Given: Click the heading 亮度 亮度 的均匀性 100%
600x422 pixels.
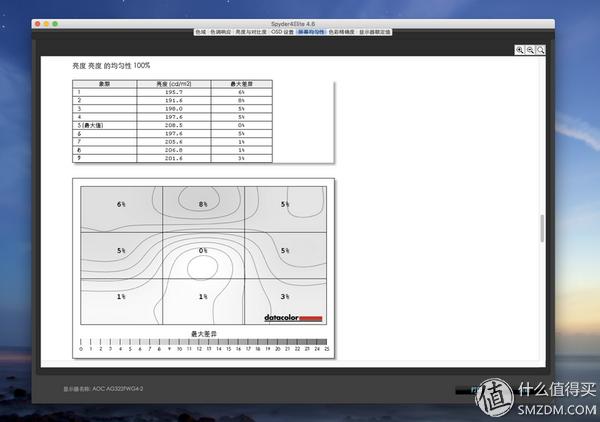Looking at the screenshot, I should pyautogui.click(x=111, y=66).
